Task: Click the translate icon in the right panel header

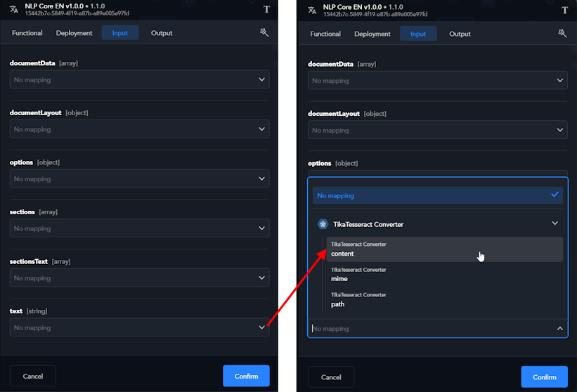Action: tap(312, 9)
